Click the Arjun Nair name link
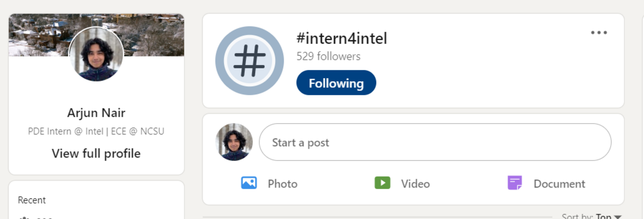 click(96, 113)
